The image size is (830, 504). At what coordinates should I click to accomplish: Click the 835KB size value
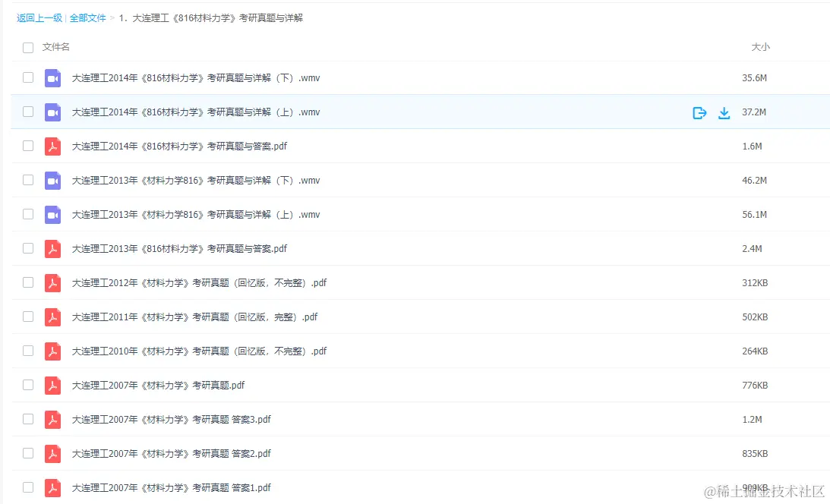coord(755,453)
